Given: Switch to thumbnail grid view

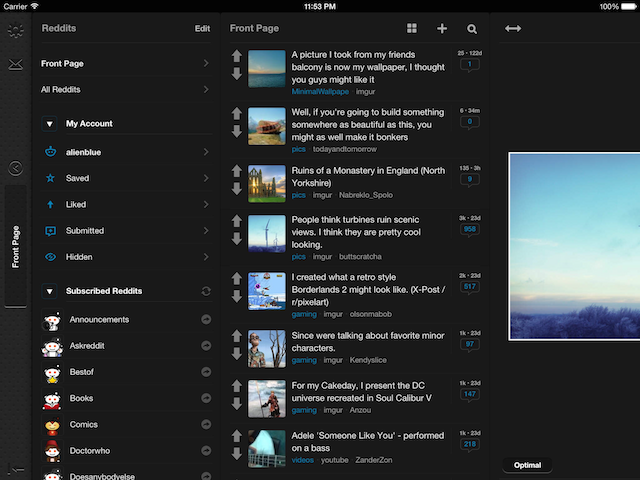Looking at the screenshot, I should [x=412, y=29].
